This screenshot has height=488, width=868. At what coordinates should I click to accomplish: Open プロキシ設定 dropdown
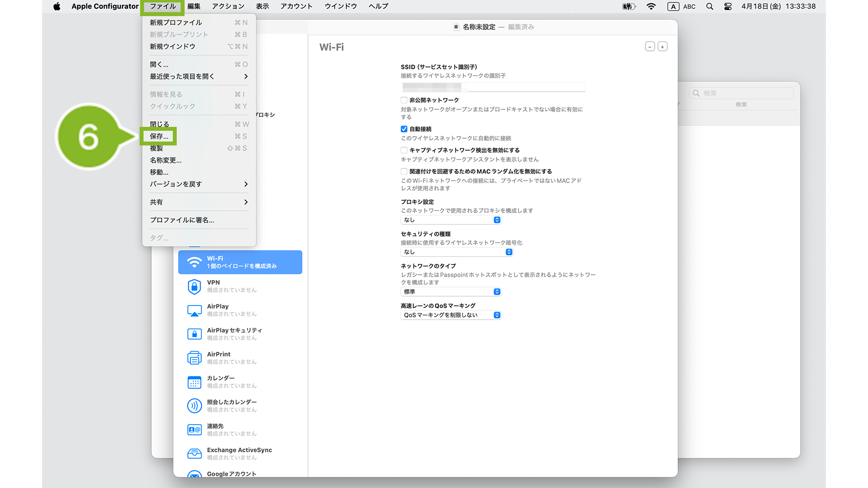coord(451,220)
